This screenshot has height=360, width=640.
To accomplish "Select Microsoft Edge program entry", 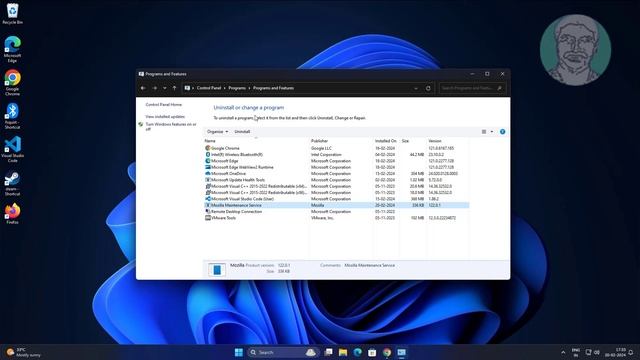I will click(x=336, y=161).
